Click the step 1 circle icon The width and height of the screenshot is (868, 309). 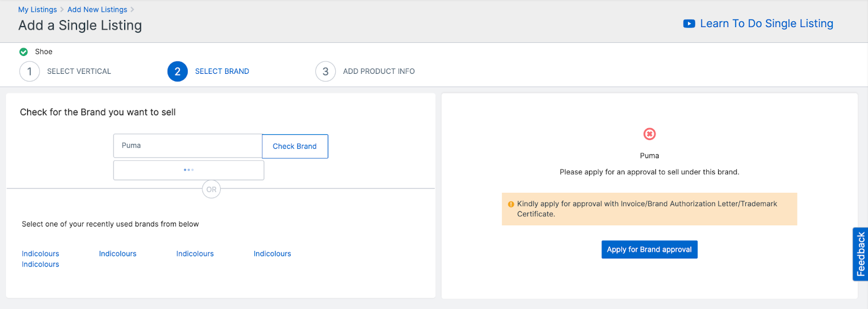point(29,72)
